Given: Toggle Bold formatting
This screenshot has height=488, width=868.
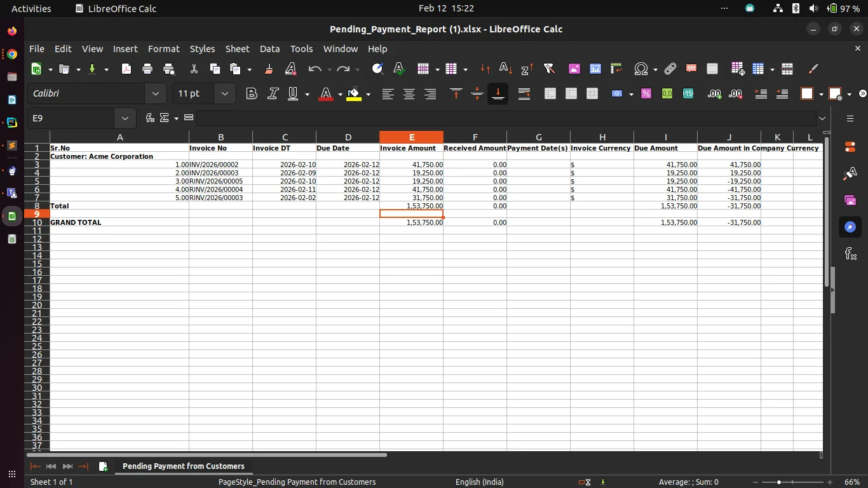Looking at the screenshot, I should (x=252, y=94).
